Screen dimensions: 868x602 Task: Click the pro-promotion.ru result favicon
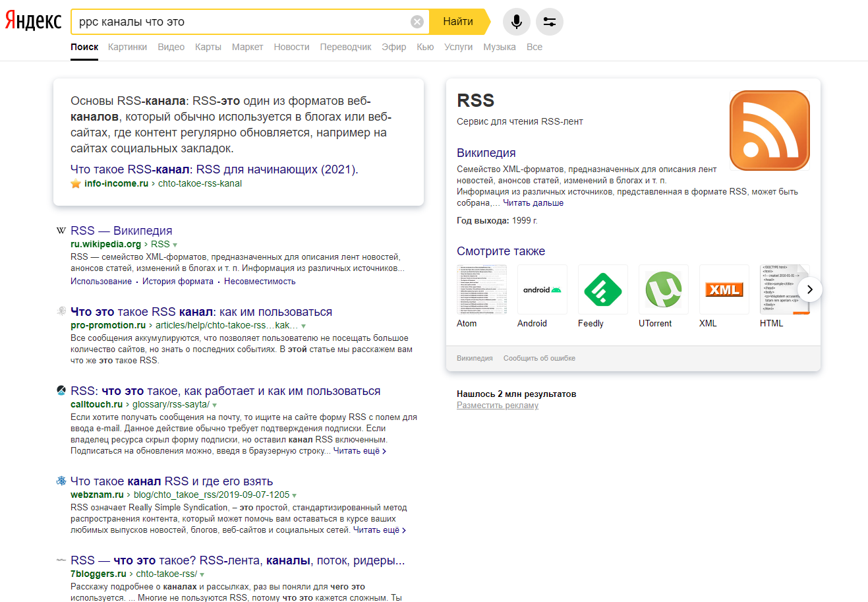click(61, 311)
